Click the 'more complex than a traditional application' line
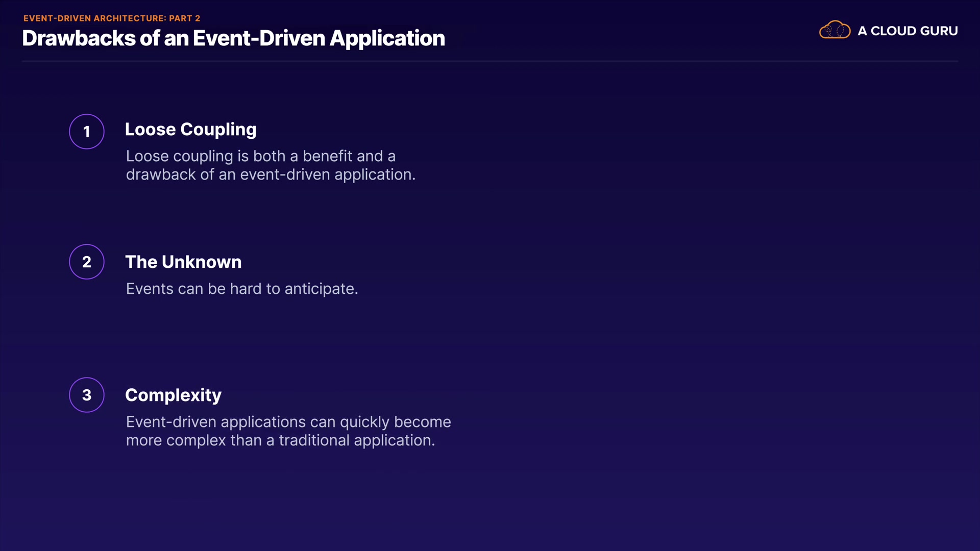Image resolution: width=980 pixels, height=551 pixels. [280, 440]
